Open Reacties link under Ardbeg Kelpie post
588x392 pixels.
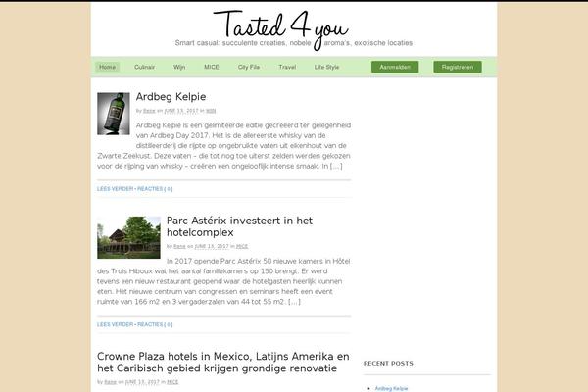pos(155,189)
